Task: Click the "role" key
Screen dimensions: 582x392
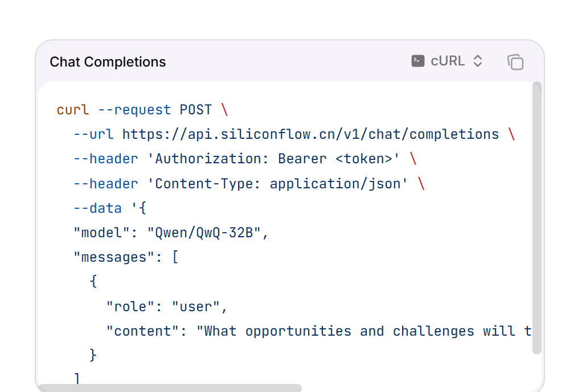Action: [x=130, y=307]
